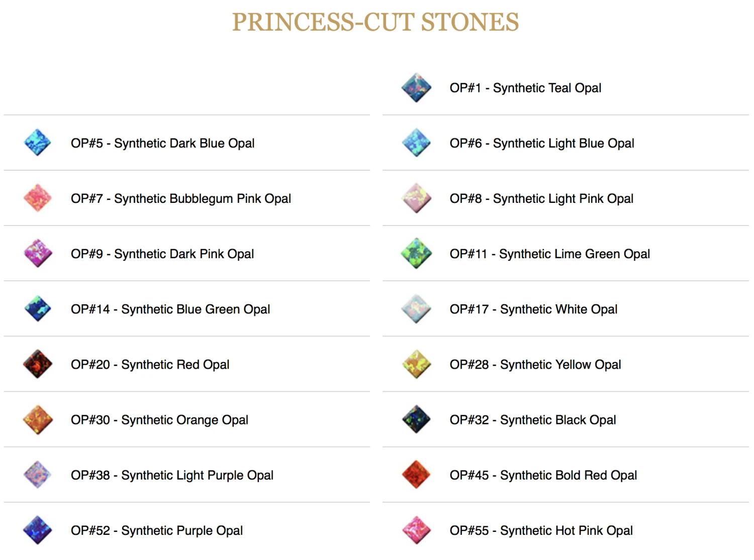The width and height of the screenshot is (754, 560).
Task: Click OP#38 Synthetic Light Purple Opal label
Action: 172,475
